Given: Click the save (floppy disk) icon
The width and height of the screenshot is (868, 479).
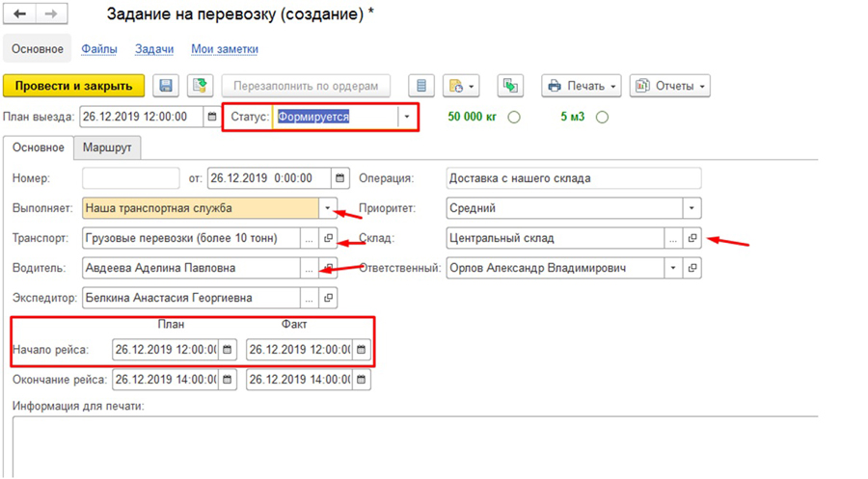Looking at the screenshot, I should coord(166,86).
